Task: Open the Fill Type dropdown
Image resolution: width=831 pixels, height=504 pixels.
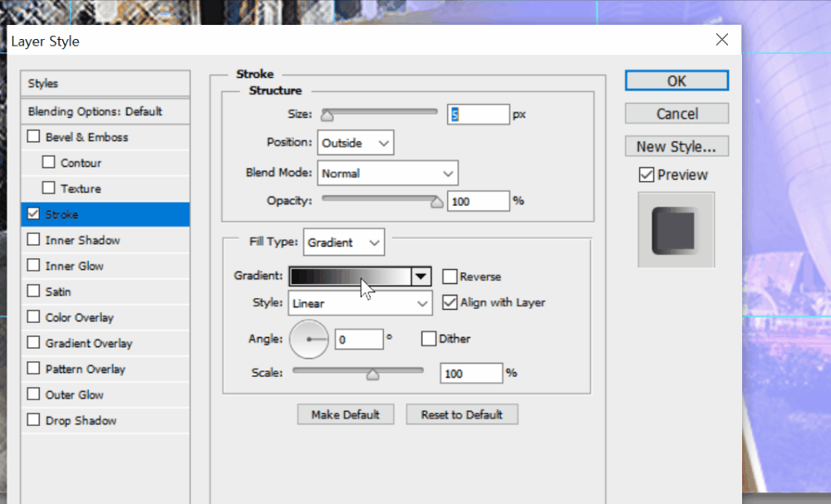Action: click(344, 242)
